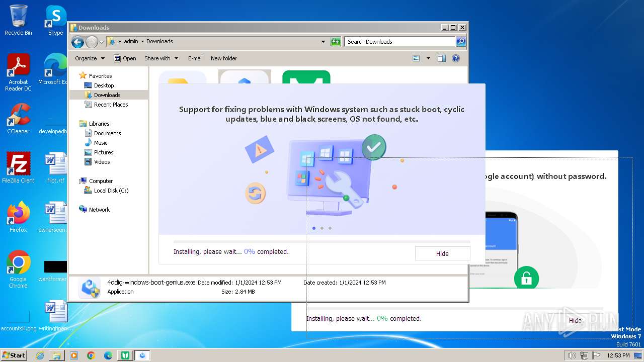Open the Skype desktop shortcut

[55, 20]
